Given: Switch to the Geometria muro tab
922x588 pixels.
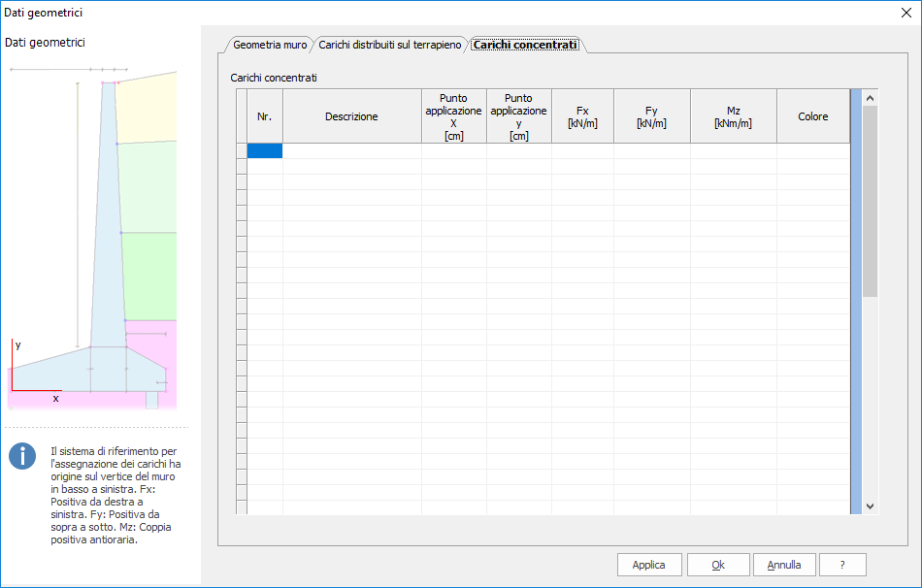Looking at the screenshot, I should click(x=269, y=45).
